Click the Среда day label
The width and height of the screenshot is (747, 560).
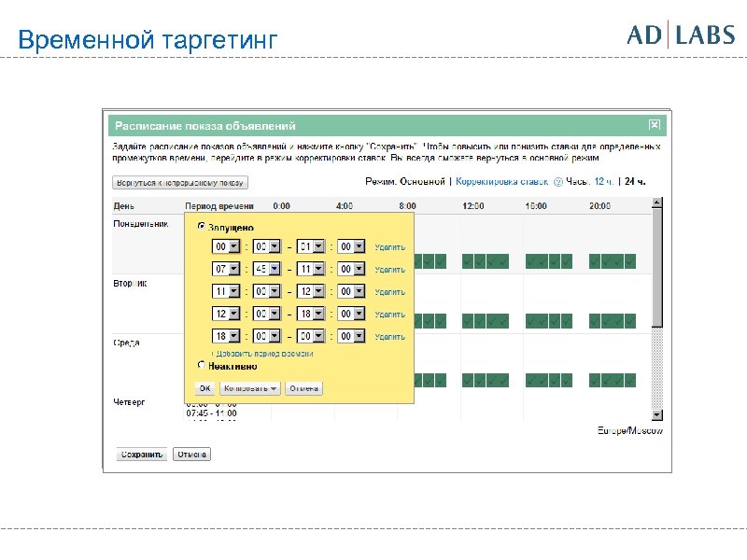126,343
